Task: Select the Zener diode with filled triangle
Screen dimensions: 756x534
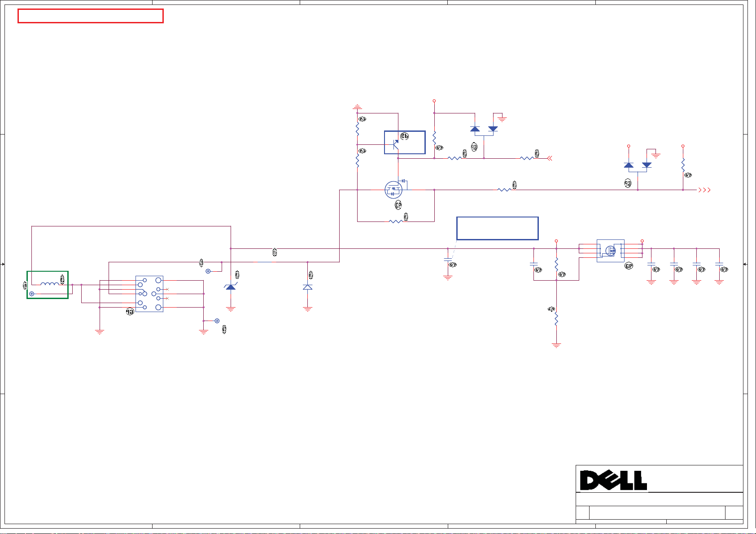Action: coord(231,287)
